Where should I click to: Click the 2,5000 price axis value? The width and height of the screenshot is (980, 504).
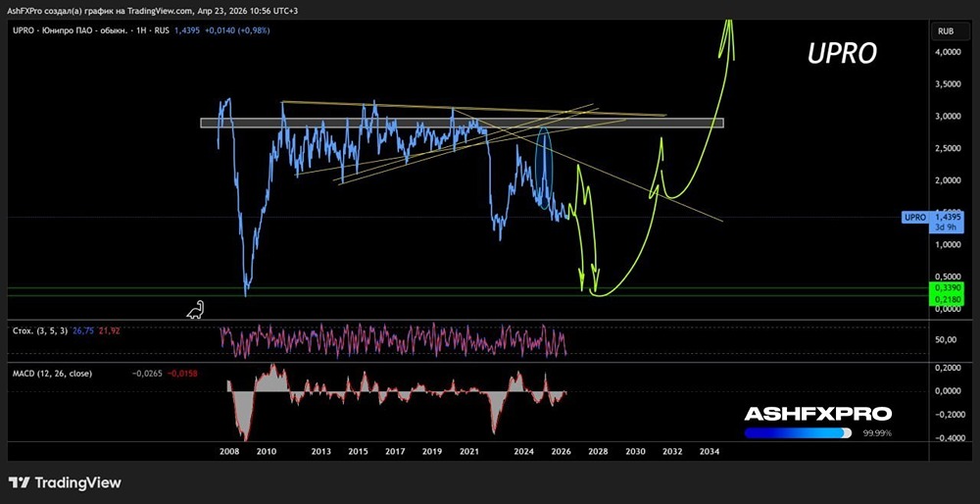point(948,149)
